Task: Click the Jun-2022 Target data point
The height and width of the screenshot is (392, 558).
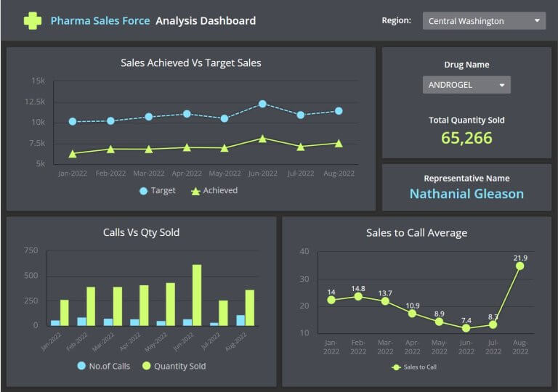Action: [x=262, y=104]
